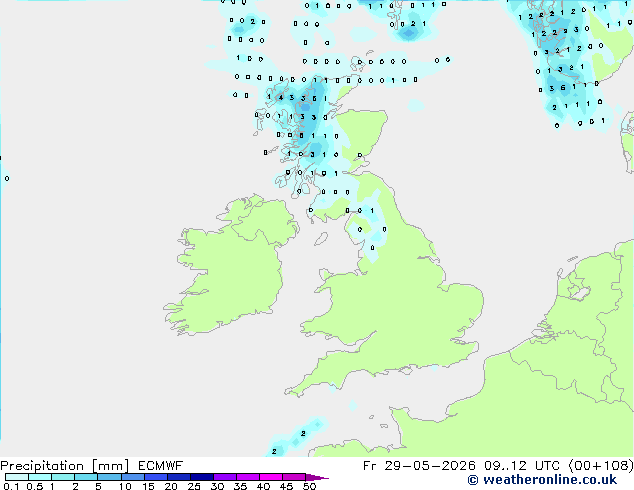
Task: Click the legend value "0.5"
Action: point(35,486)
